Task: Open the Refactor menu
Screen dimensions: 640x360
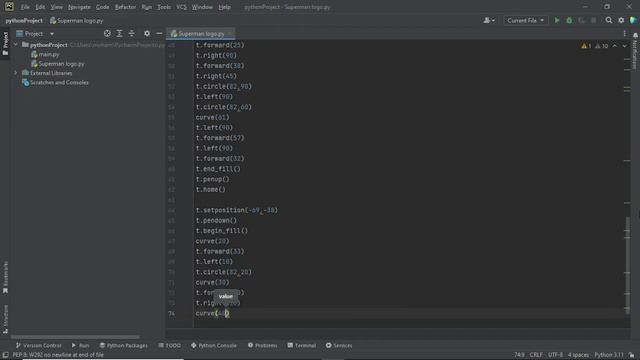Action: click(x=125, y=7)
